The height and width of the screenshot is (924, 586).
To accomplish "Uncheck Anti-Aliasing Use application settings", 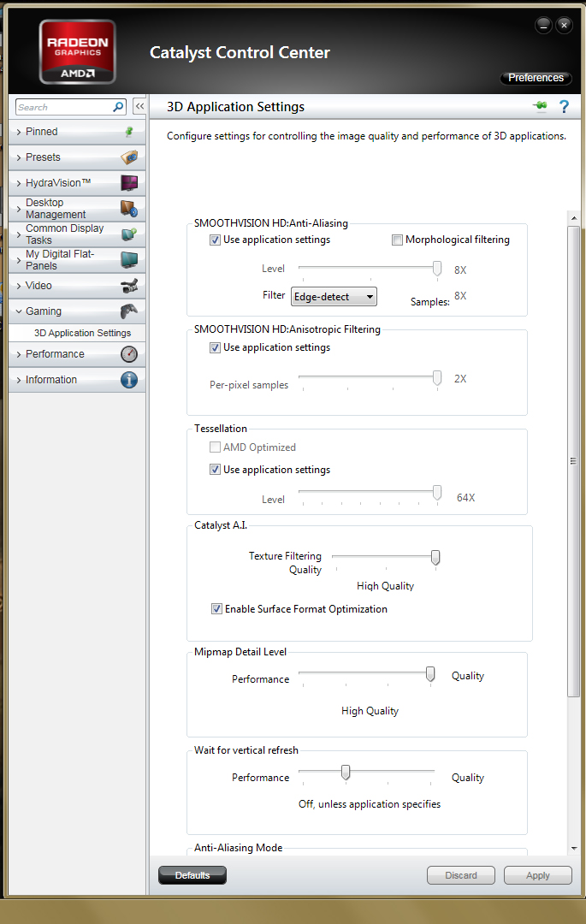I will tap(215, 240).
